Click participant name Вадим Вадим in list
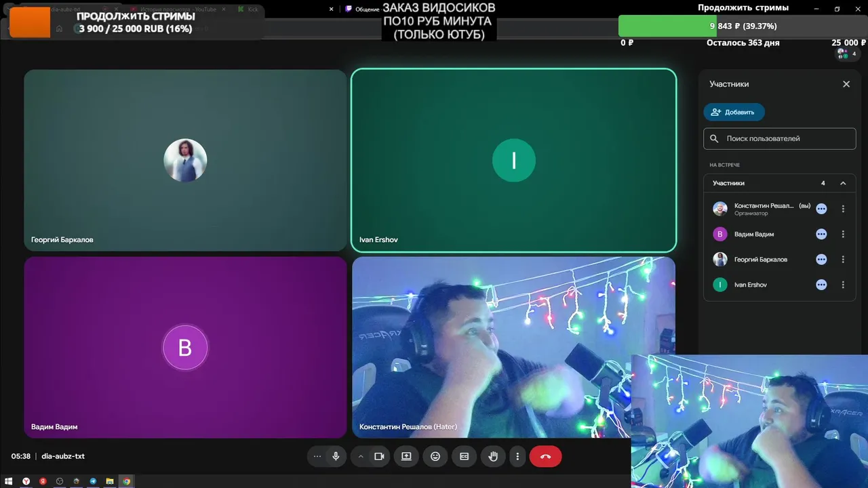This screenshot has height=488, width=868. pos(754,234)
